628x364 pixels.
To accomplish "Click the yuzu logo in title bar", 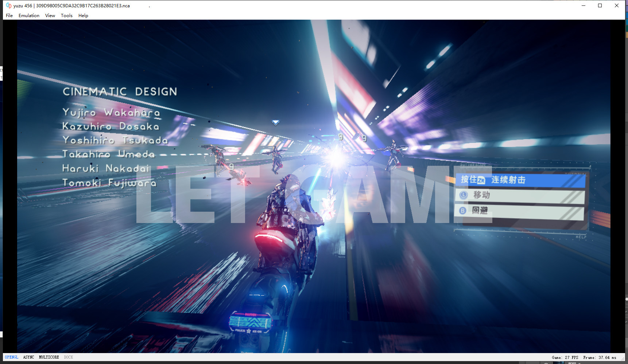I will [8, 5].
